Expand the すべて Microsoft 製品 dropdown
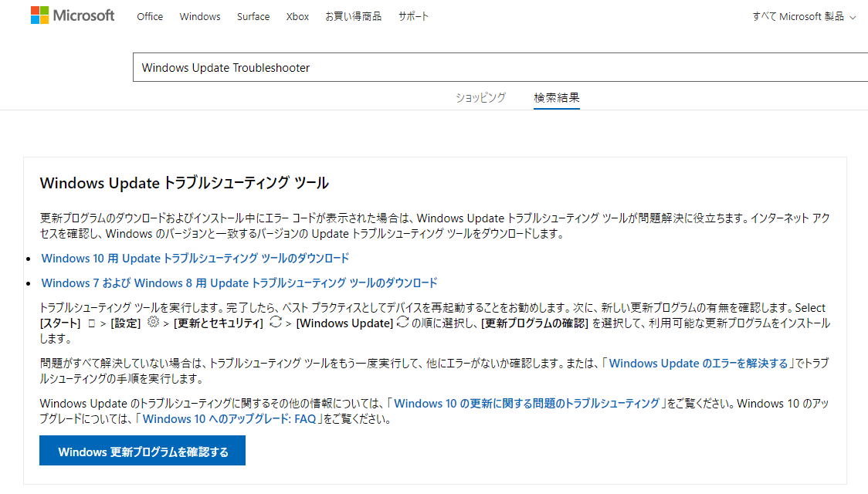 pyautogui.click(x=803, y=15)
